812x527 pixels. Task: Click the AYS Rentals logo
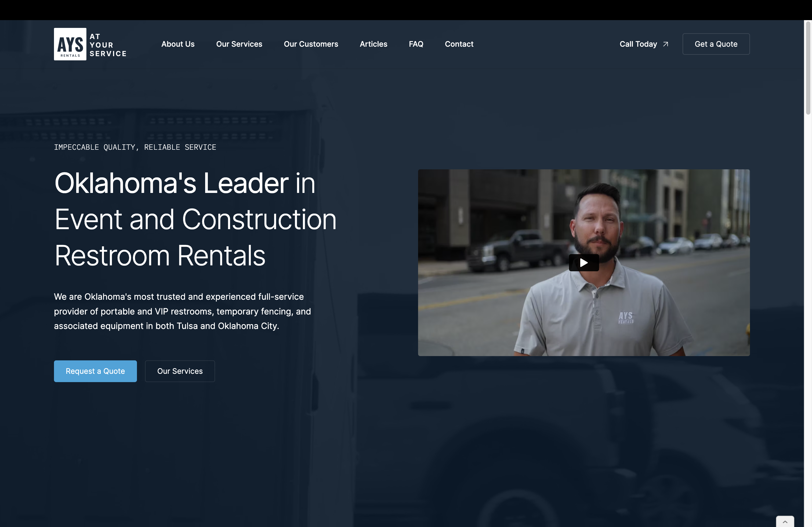(x=70, y=44)
